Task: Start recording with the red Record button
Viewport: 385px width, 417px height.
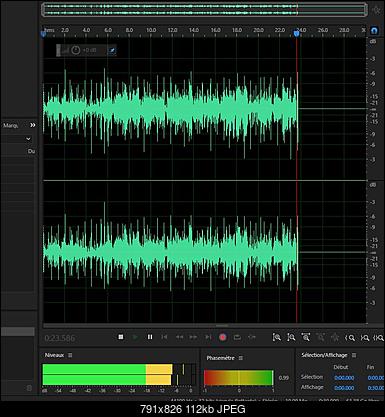Action: click(223, 337)
